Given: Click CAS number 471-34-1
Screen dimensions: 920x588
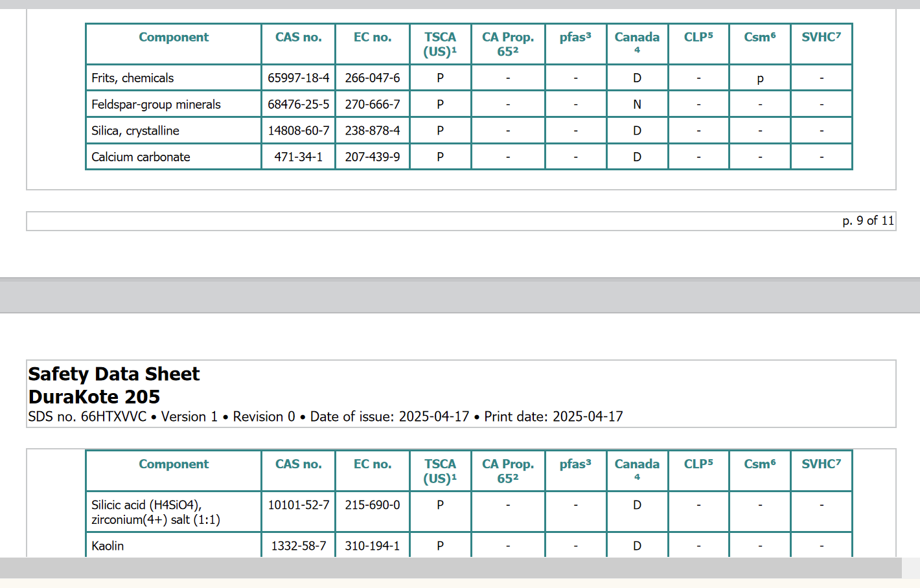Looking at the screenshot, I should click(298, 157).
